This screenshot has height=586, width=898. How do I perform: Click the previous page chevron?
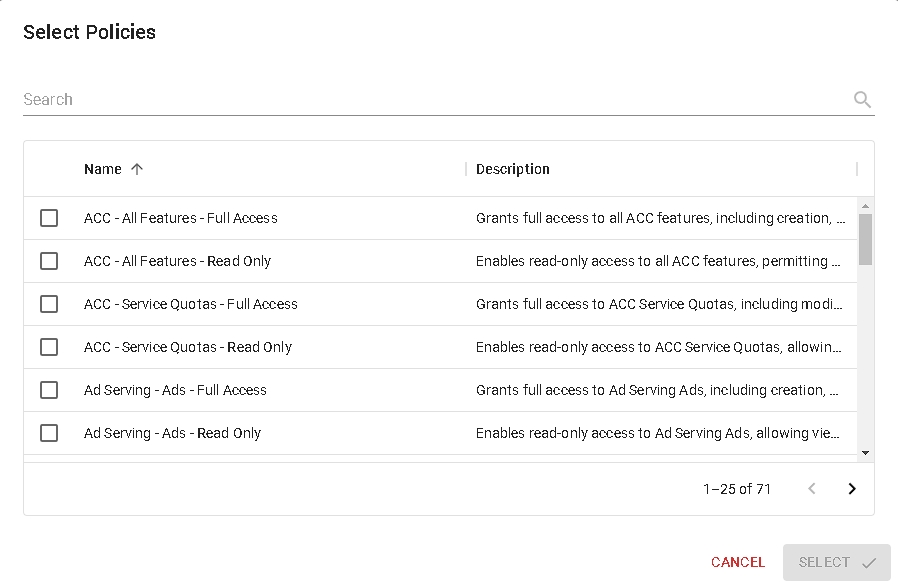coord(811,489)
